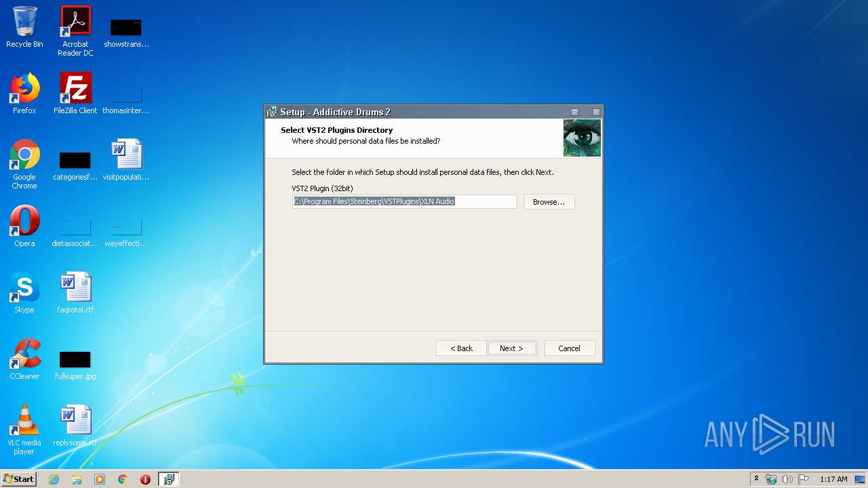Open the Acrobat Reader DC shortcut
Screen dimensions: 868x488
[75, 31]
